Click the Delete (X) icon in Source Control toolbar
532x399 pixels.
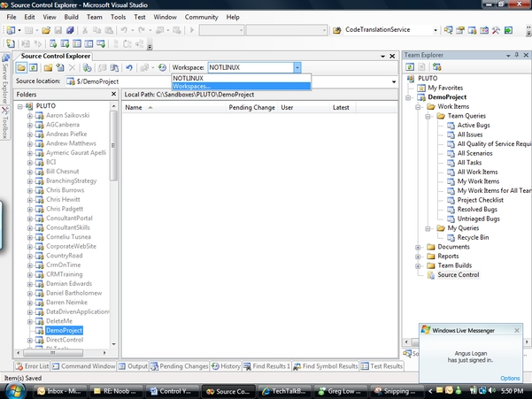tap(72, 67)
